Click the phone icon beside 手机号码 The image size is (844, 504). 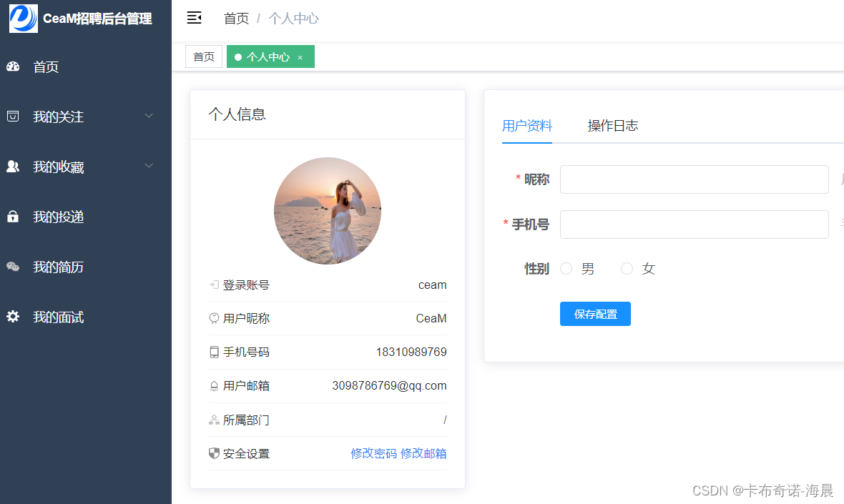[214, 352]
